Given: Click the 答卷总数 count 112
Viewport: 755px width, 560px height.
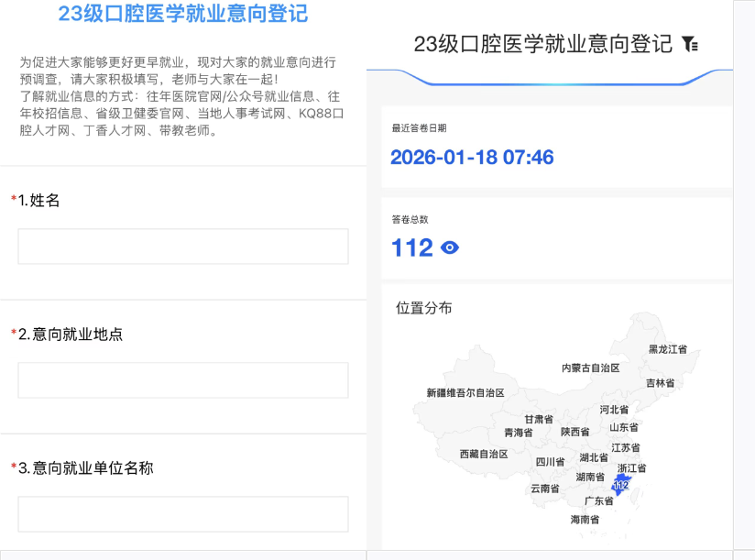Looking at the screenshot, I should tap(411, 247).
